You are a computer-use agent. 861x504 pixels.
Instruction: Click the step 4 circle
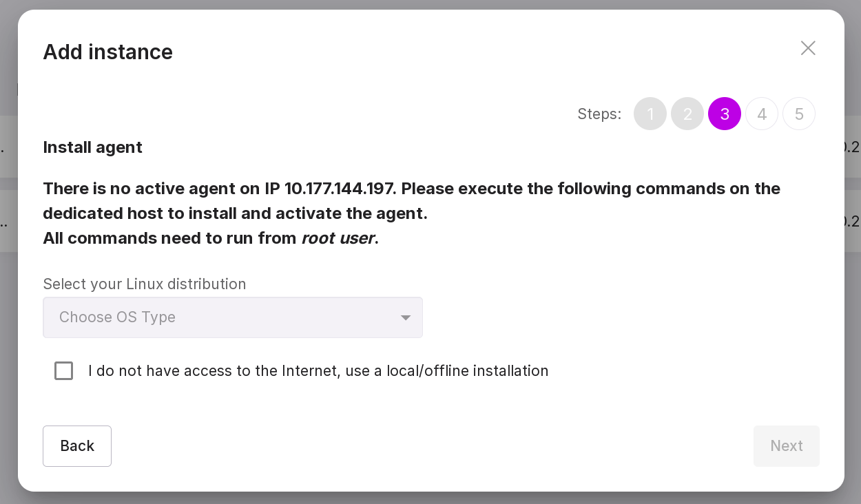click(x=762, y=114)
